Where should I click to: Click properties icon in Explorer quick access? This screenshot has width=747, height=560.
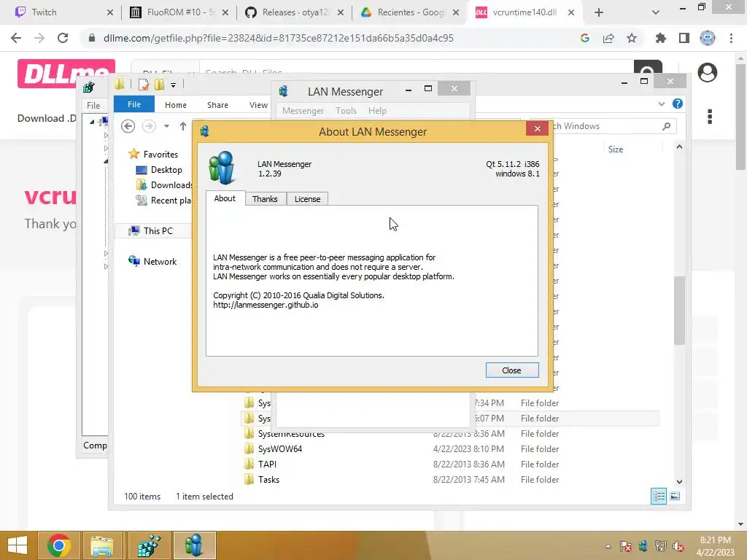144,85
